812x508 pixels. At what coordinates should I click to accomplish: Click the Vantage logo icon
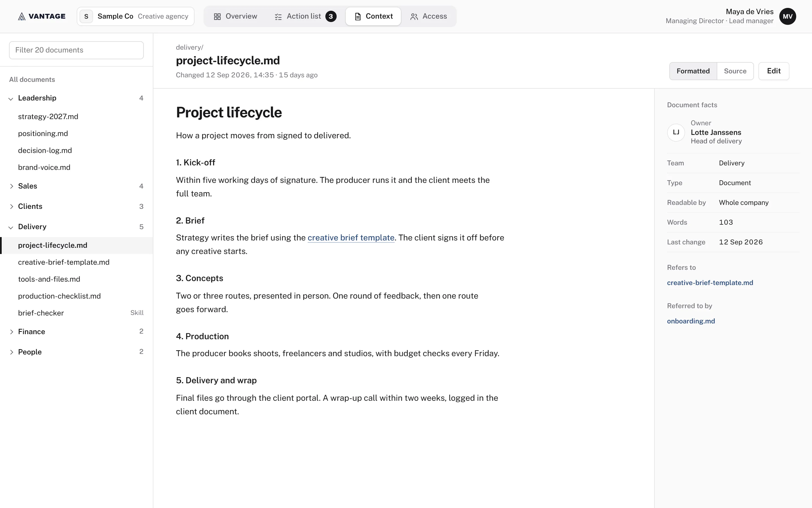[22, 16]
